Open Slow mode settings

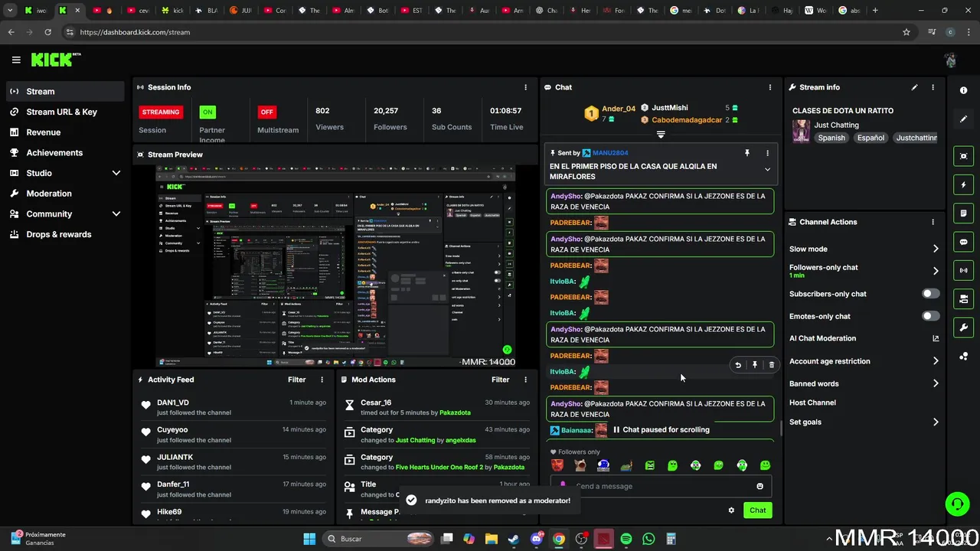coord(864,249)
